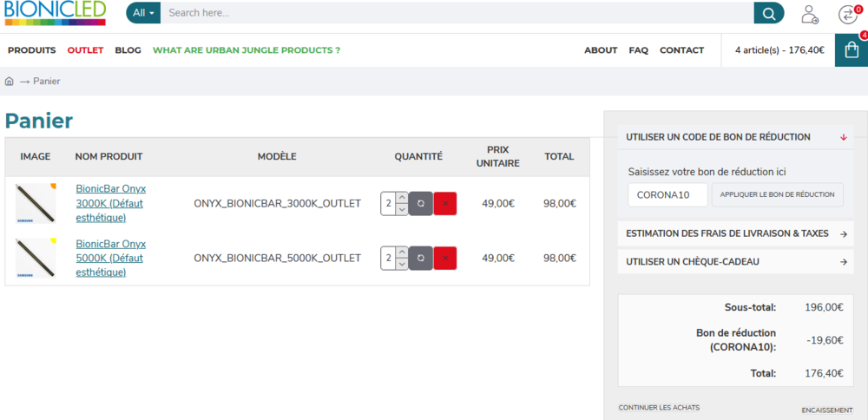This screenshot has width=868, height=420.
Task: Open the All category search dropdown
Action: point(143,13)
